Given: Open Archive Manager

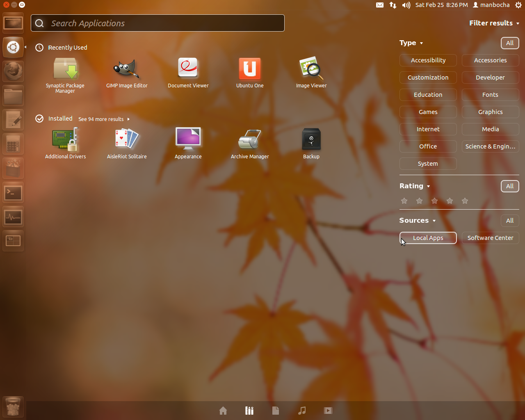Looking at the screenshot, I should point(250,139).
